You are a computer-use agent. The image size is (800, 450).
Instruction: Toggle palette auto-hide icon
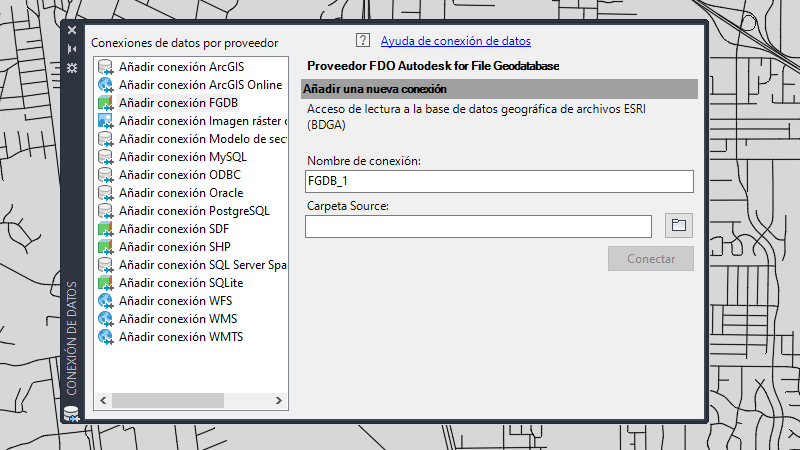72,49
